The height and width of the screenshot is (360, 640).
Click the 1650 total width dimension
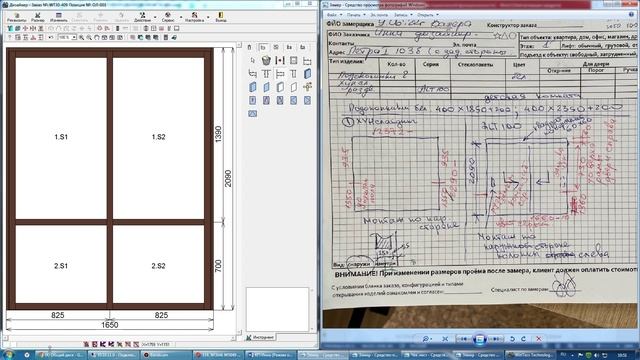[109, 325]
